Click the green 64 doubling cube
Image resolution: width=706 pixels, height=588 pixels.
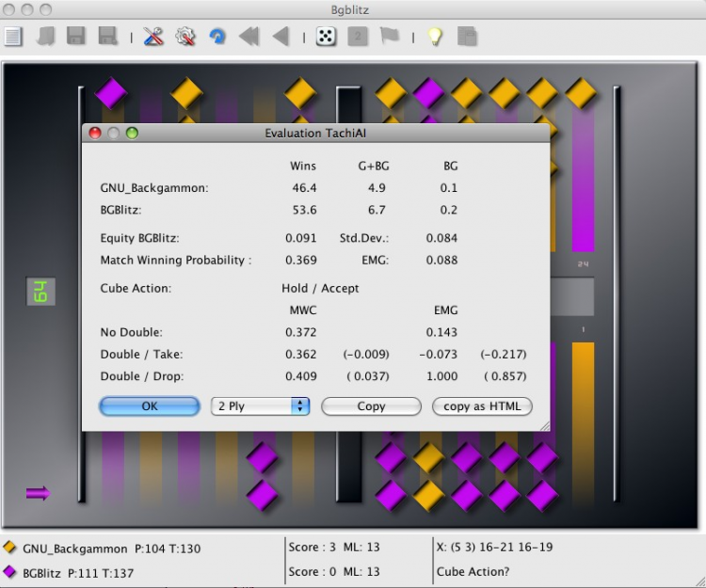coord(41,292)
